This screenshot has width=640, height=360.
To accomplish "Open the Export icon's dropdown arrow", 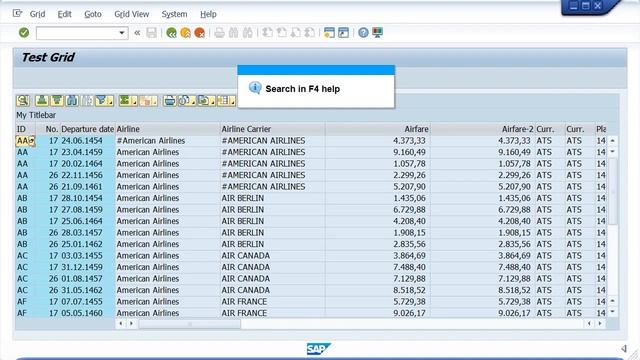I will [x=213, y=101].
